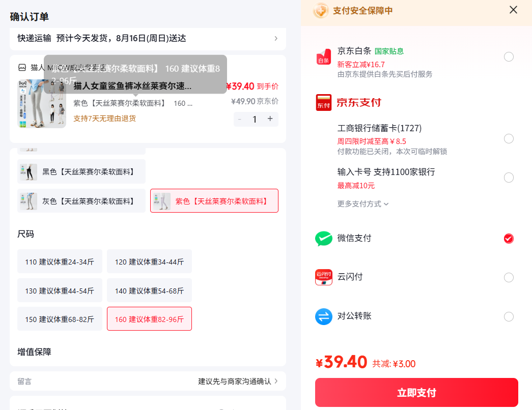Click 国家贴息 green tag
This screenshot has height=410, width=532.
tap(389, 51)
